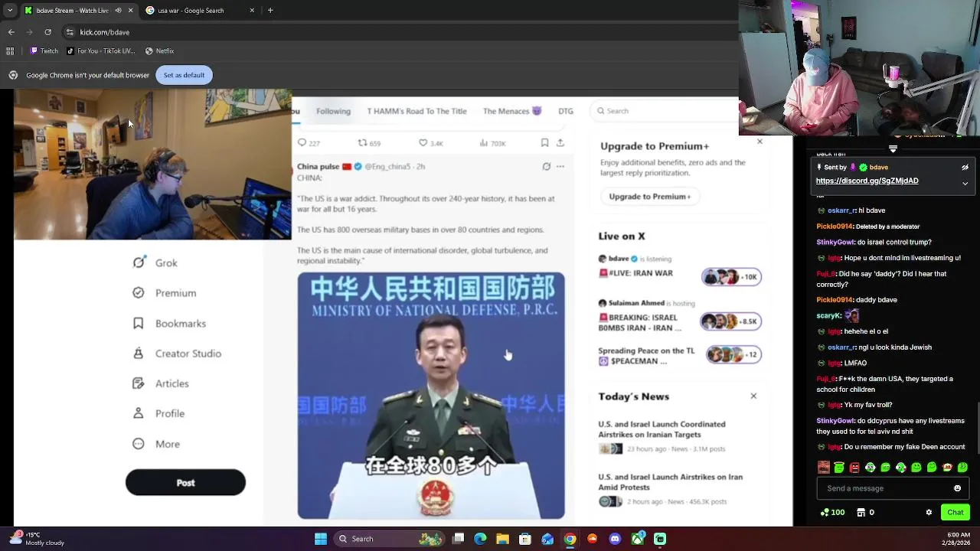Image resolution: width=980 pixels, height=551 pixels.
Task: Click Set as default button
Action: tap(184, 75)
